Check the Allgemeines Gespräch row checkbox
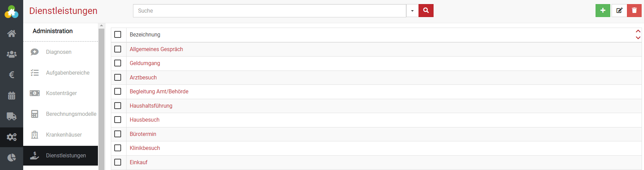The height and width of the screenshot is (170, 644). pos(118,49)
